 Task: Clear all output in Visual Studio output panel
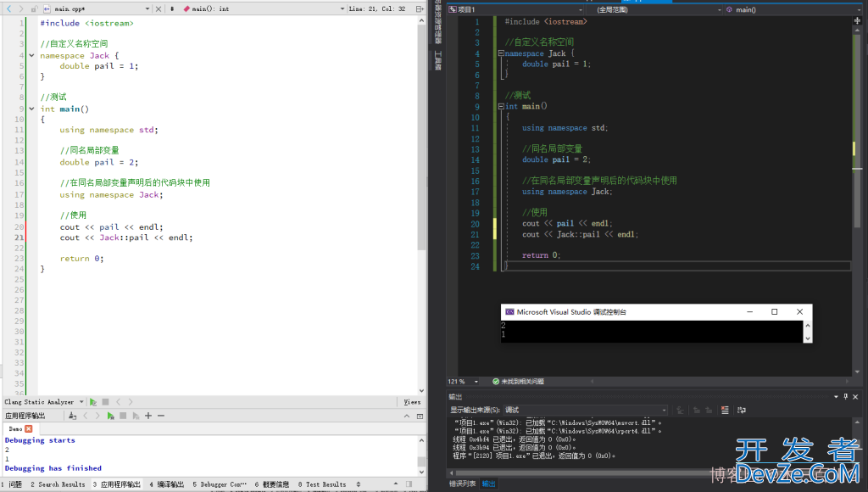click(726, 410)
